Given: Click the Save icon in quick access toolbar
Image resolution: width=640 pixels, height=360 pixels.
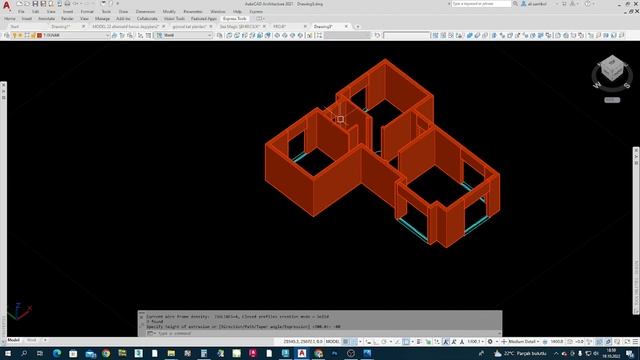Looking at the screenshot, I should coord(35,4).
